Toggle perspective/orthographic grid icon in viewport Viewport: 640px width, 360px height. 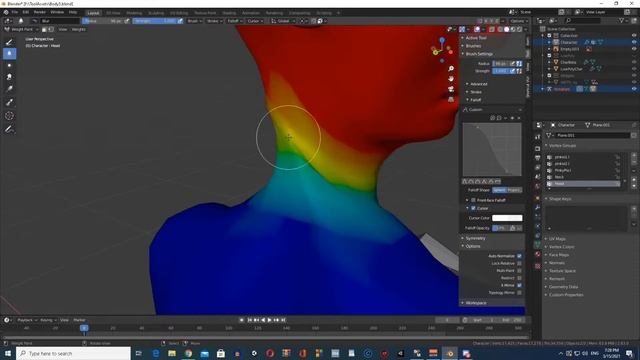click(x=451, y=99)
